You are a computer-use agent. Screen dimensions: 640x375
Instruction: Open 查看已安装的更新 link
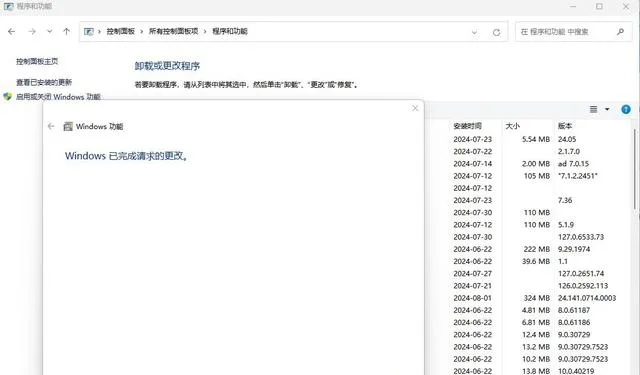coord(44,82)
